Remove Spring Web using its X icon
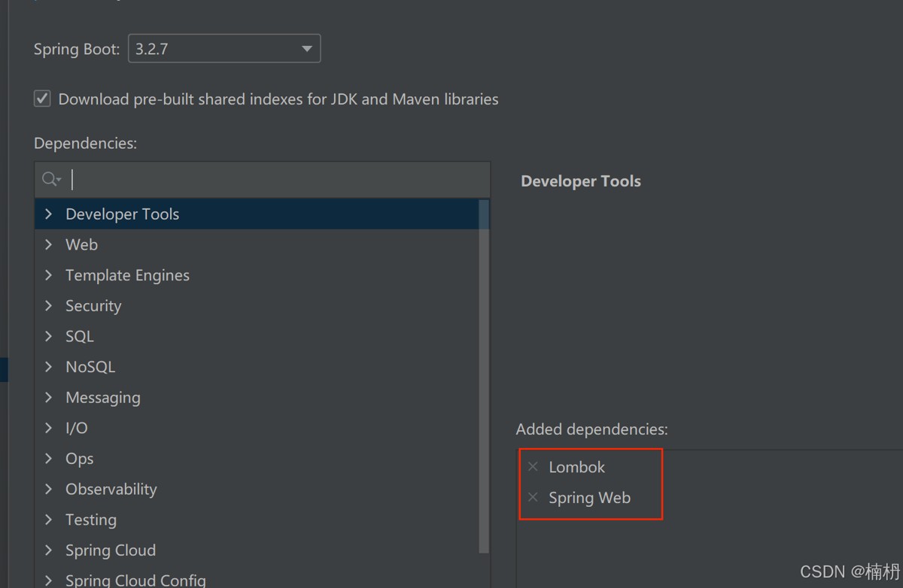The height and width of the screenshot is (588, 903). [533, 498]
